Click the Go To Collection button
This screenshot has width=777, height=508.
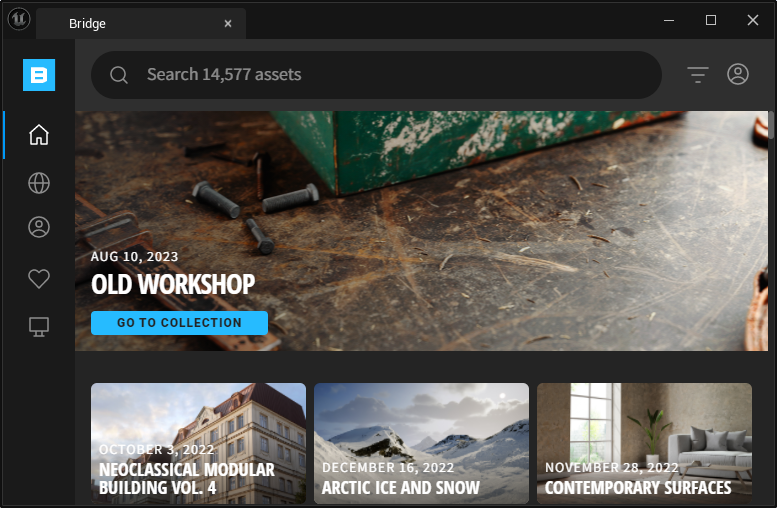coord(179,323)
